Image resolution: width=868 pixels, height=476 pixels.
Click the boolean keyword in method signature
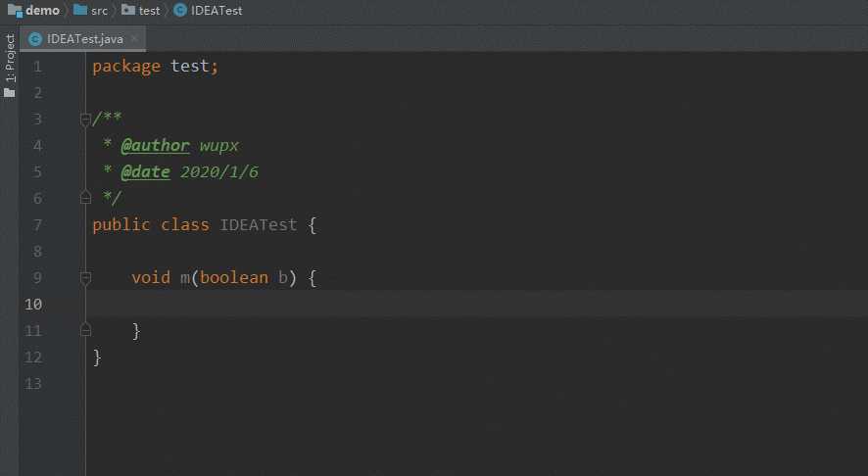pos(233,277)
